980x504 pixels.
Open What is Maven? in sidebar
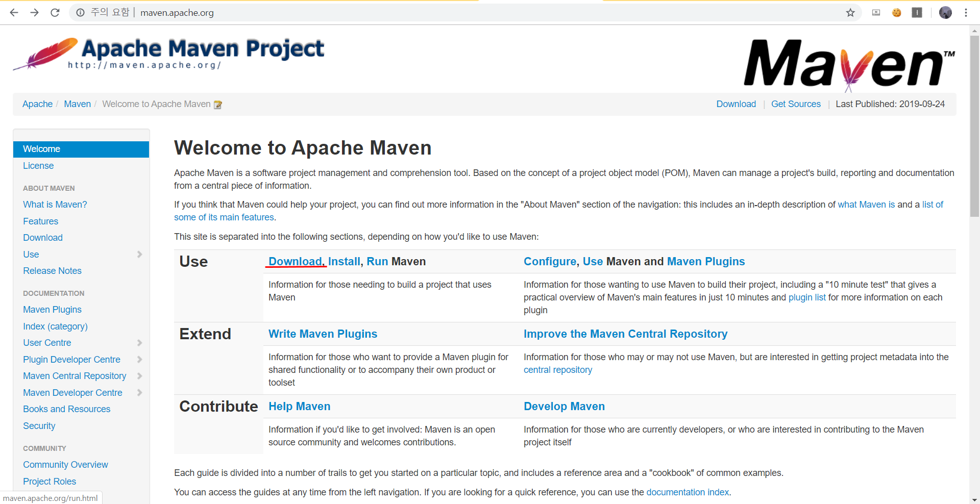(x=55, y=205)
